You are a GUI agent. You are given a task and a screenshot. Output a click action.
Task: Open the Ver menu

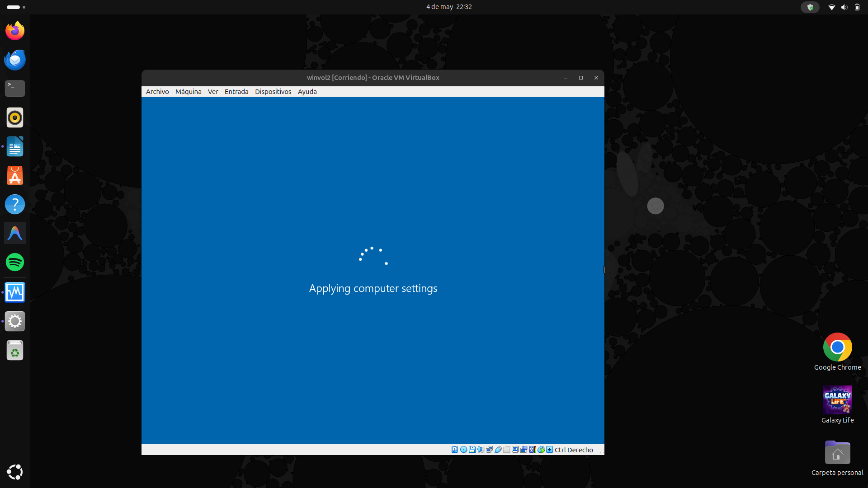[x=213, y=92]
